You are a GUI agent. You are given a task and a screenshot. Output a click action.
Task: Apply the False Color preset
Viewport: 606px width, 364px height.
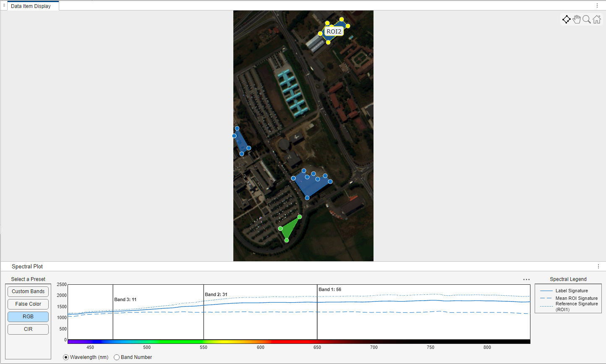pos(28,304)
